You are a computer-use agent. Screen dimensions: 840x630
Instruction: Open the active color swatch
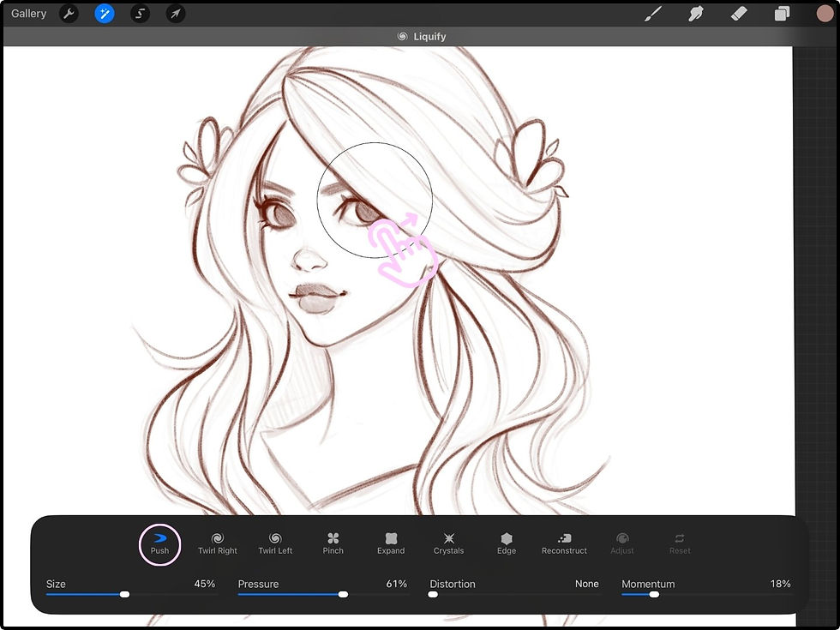pos(825,14)
